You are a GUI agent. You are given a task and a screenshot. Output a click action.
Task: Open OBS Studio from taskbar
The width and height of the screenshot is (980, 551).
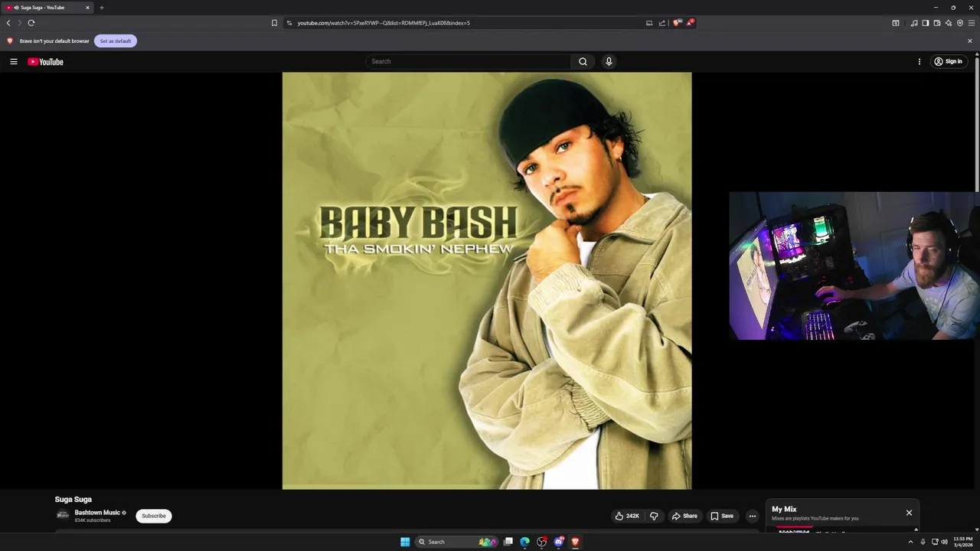point(541,542)
